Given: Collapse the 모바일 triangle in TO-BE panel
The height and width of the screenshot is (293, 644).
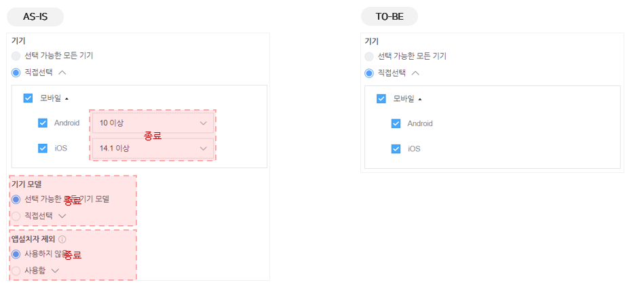Looking at the screenshot, I should (420, 99).
